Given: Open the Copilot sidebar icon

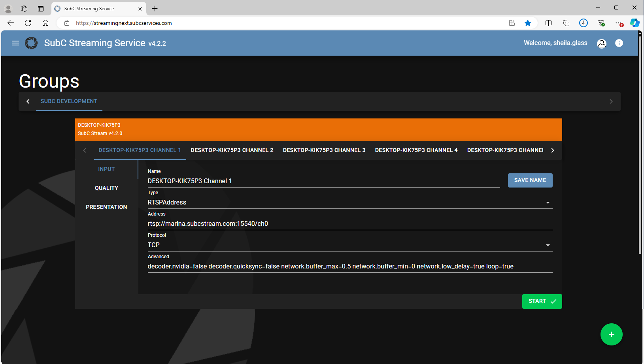Looking at the screenshot, I should (x=635, y=23).
